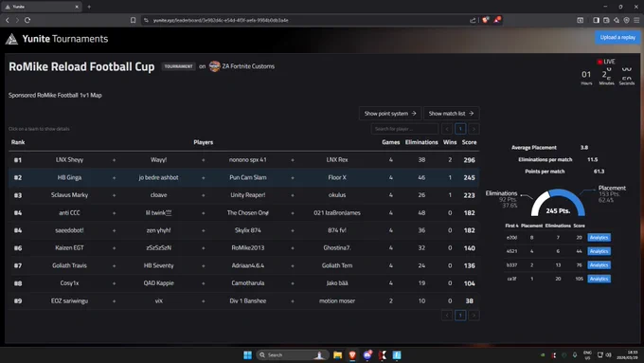
Task: Open Analytics for match e20d
Action: click(x=599, y=238)
